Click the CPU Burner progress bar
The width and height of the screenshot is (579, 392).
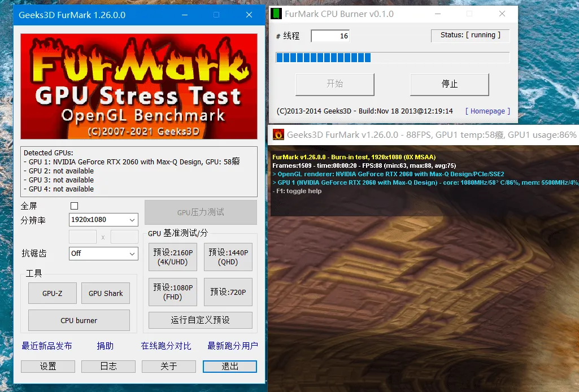coord(392,57)
